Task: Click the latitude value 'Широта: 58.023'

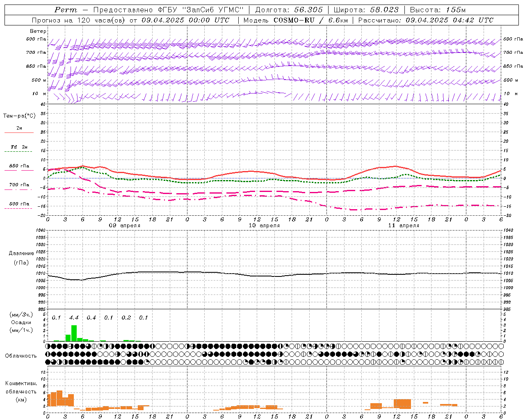Action: 366,10
